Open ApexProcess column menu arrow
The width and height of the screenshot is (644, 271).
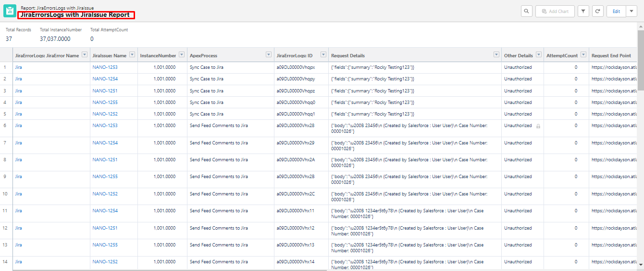(x=269, y=55)
